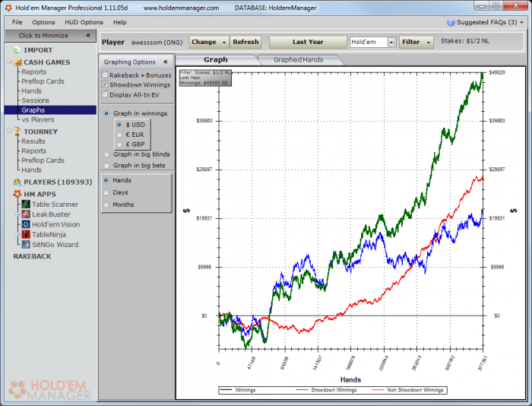Launch Leak Buster via its icon

pyautogui.click(x=24, y=214)
